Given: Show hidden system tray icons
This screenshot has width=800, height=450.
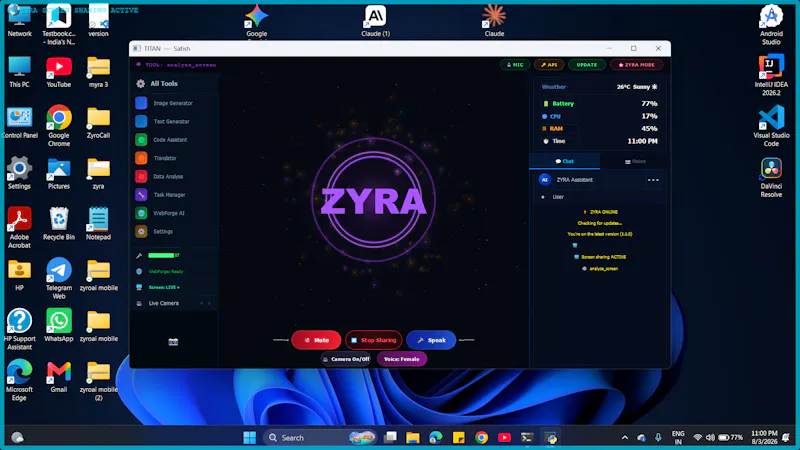Looking at the screenshot, I should [624, 438].
